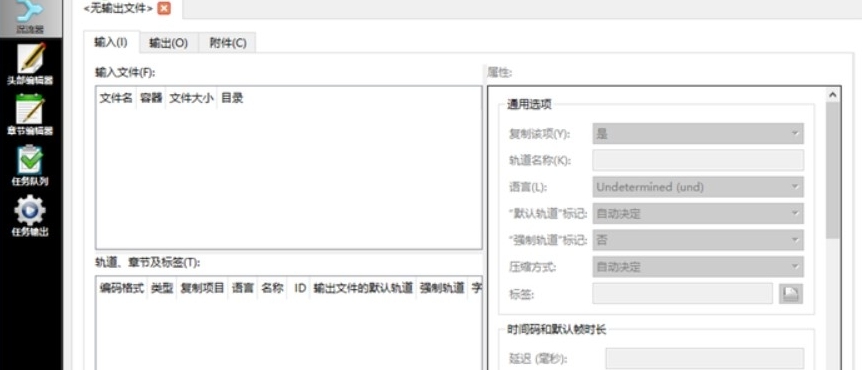Sort input files by 文件大小 column
This screenshot has height=370, width=862.
click(x=191, y=98)
